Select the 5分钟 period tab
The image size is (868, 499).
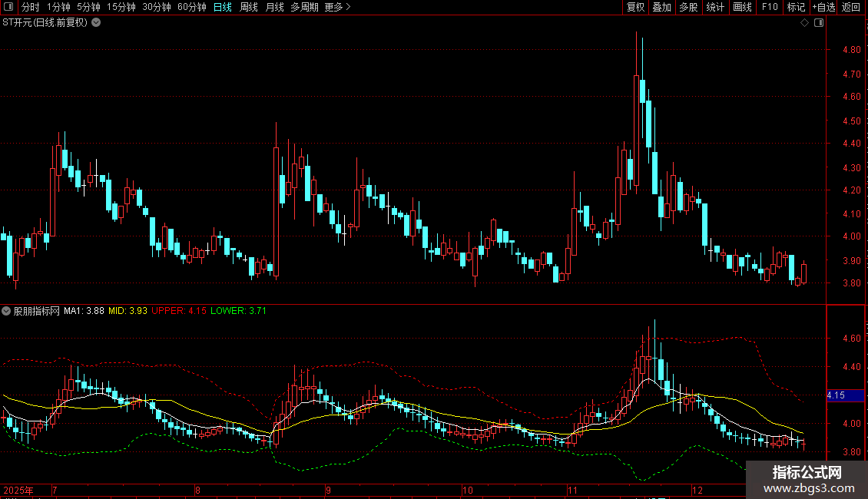point(88,7)
